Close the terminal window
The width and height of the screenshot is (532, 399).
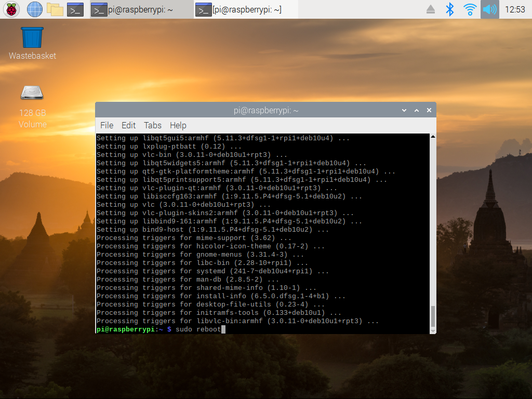429,110
